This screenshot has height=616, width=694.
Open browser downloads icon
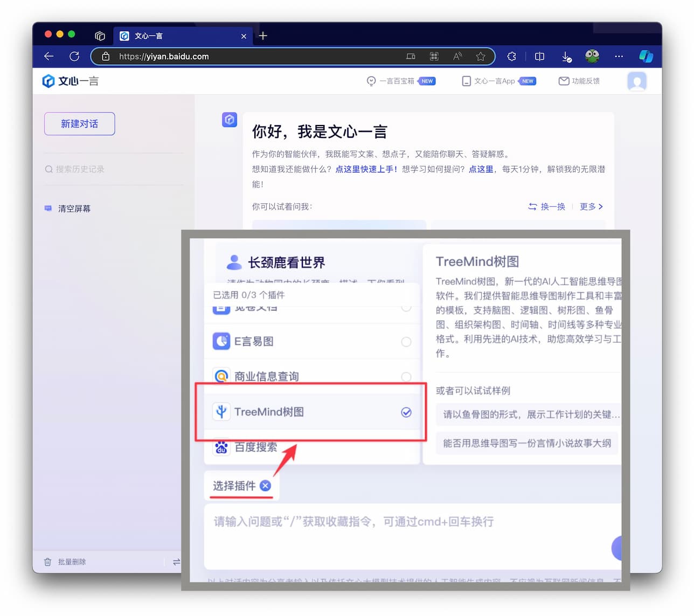coord(566,57)
